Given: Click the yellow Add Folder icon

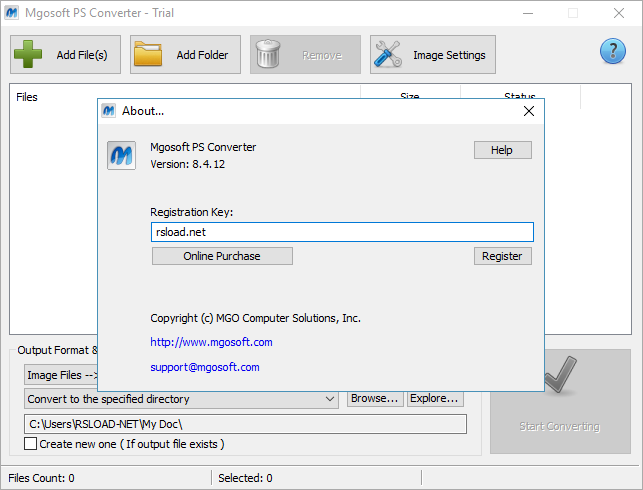Looking at the screenshot, I should click(148, 54).
